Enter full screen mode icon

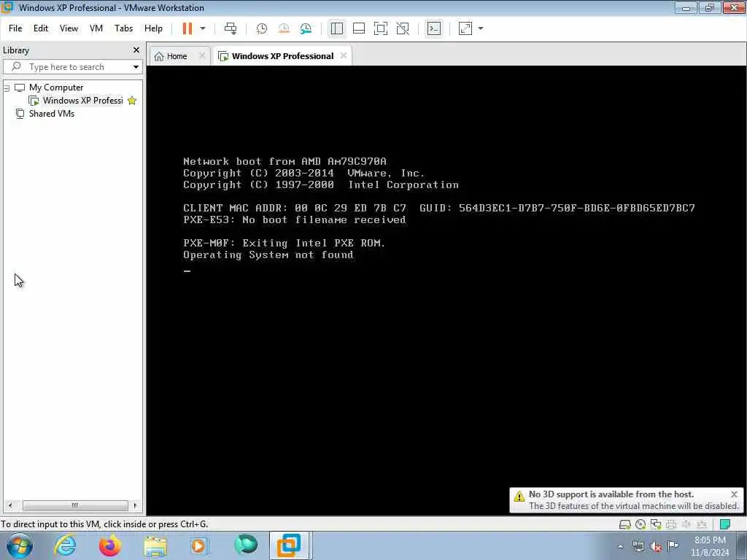(x=381, y=28)
